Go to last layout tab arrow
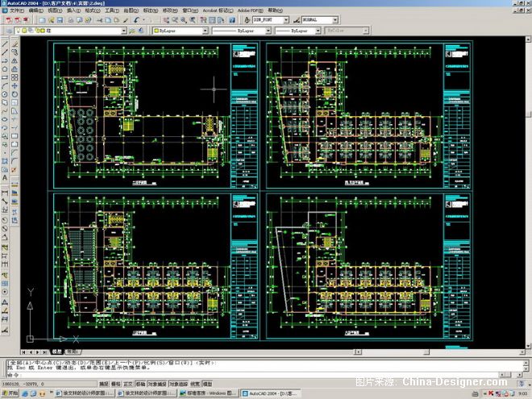Image resolution: width=532 pixels, height=399 pixels. pos(45,351)
